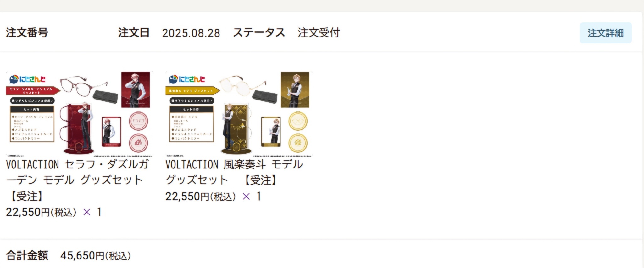644x268 pixels.
Task: Click the gold acrylic glasses stand figure
Action: coord(236,128)
